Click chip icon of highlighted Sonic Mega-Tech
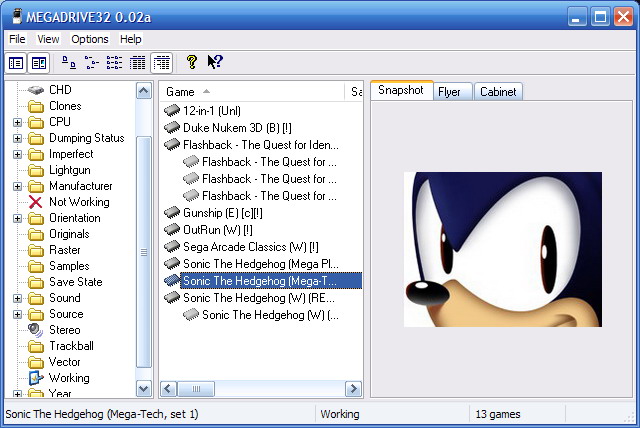 172,281
